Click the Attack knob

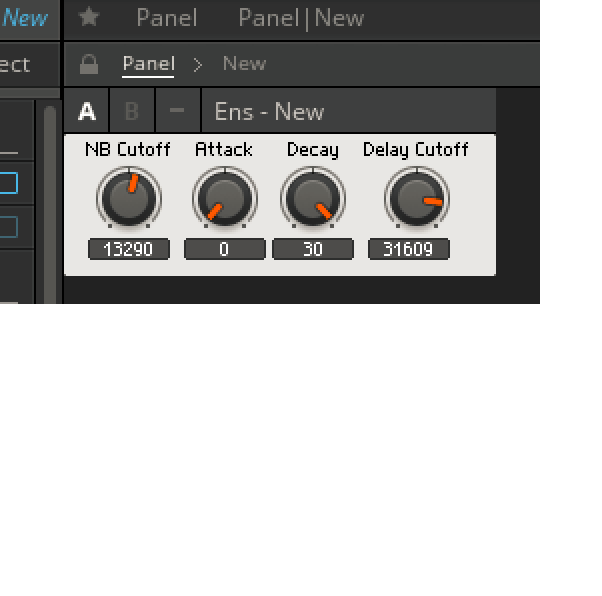point(225,199)
